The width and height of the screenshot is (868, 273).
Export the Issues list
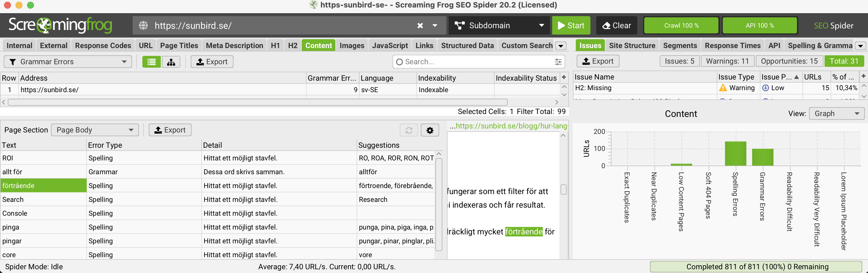pyautogui.click(x=598, y=61)
